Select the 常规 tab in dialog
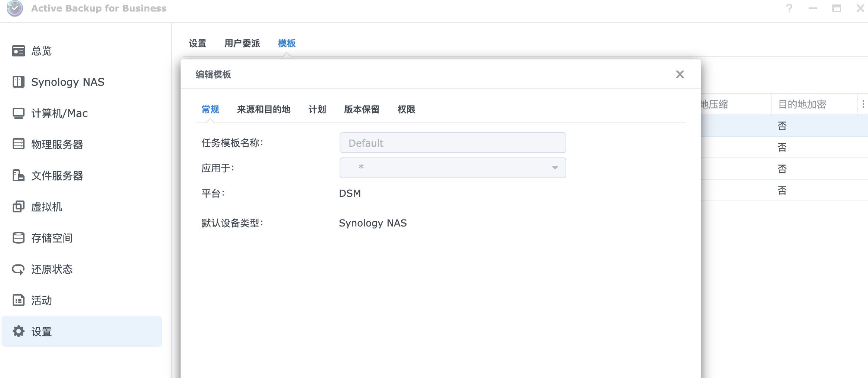Viewport: 868px width, 378px height. (x=210, y=110)
